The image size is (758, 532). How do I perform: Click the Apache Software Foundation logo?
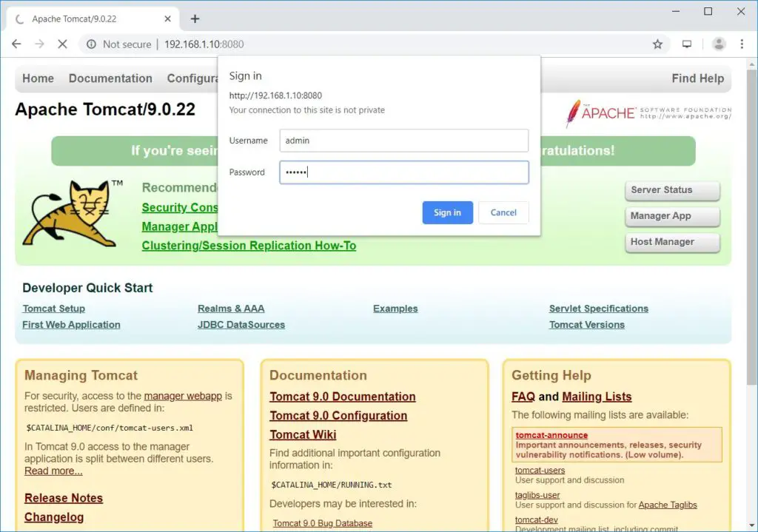point(648,113)
